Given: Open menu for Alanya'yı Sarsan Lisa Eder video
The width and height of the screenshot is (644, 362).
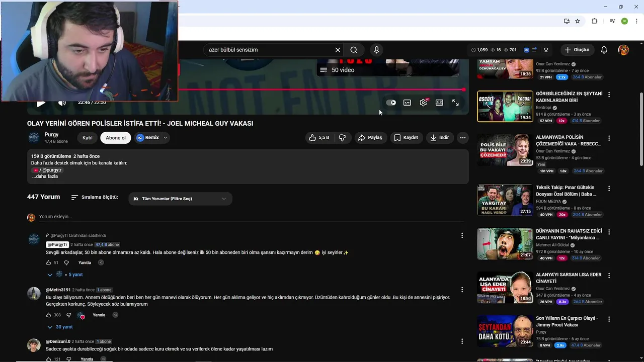Looking at the screenshot, I should [x=609, y=276].
